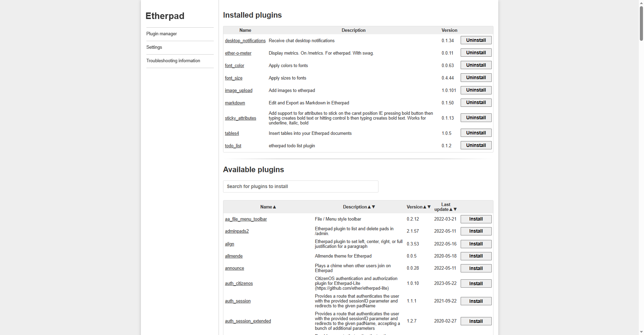Sort available plugins by Name ascending arrow
644x335 pixels.
[x=275, y=207]
